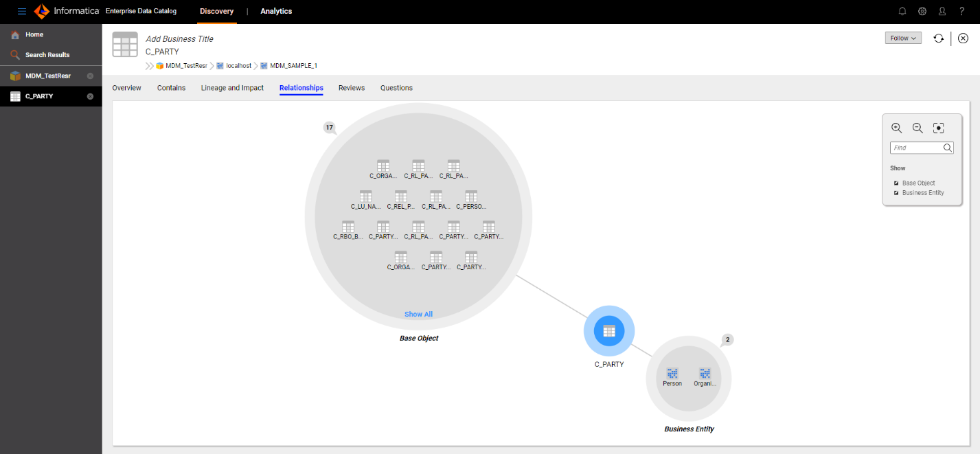The height and width of the screenshot is (454, 980).
Task: Select the C_PARTY sidebar tab
Action: coord(51,96)
